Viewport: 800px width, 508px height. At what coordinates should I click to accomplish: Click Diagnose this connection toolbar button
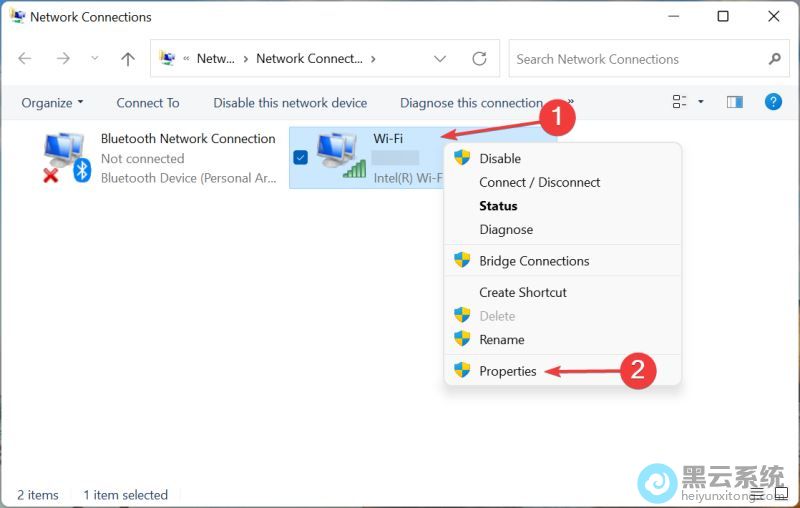coord(471,102)
